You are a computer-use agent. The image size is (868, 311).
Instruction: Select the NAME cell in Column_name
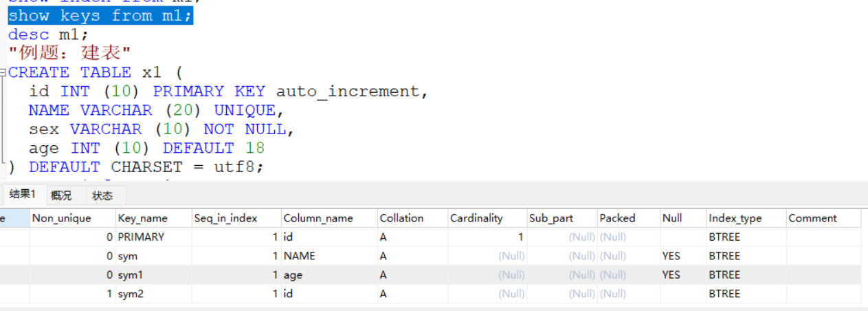(x=300, y=256)
